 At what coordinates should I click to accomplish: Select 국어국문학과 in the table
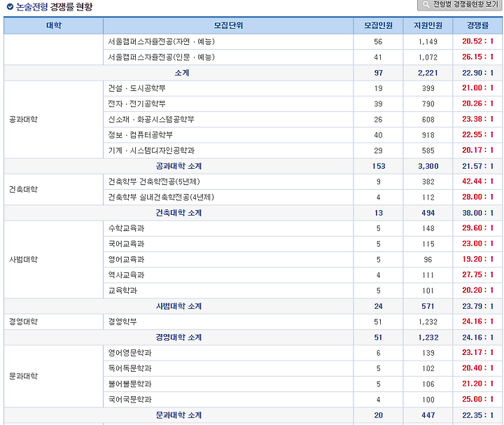coord(129,400)
